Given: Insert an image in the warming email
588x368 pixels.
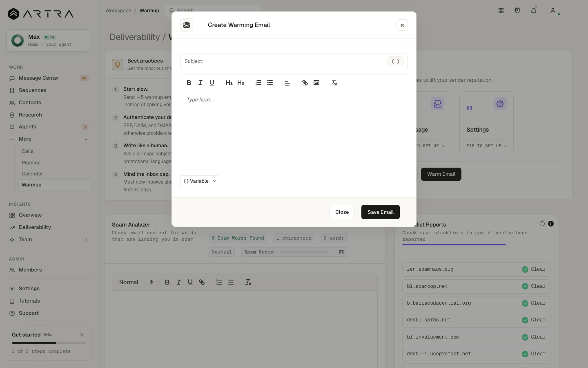Looking at the screenshot, I should [x=316, y=83].
